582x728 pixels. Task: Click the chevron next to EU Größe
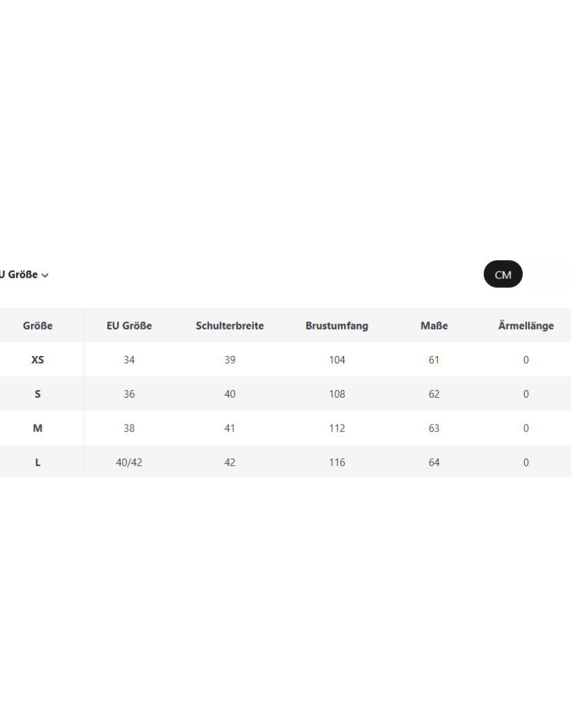(x=45, y=276)
